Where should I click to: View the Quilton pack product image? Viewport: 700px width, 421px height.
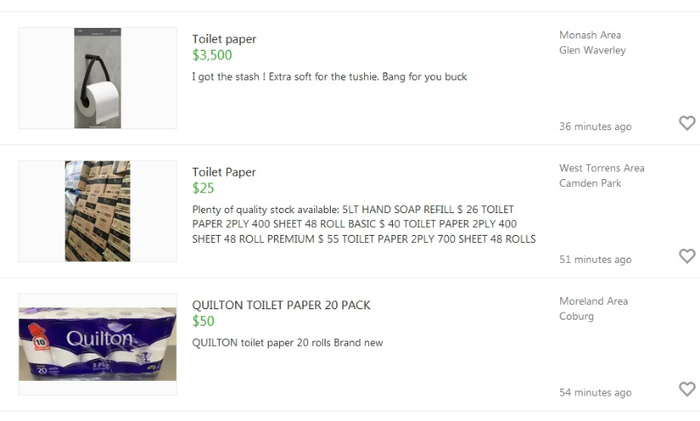(x=98, y=344)
